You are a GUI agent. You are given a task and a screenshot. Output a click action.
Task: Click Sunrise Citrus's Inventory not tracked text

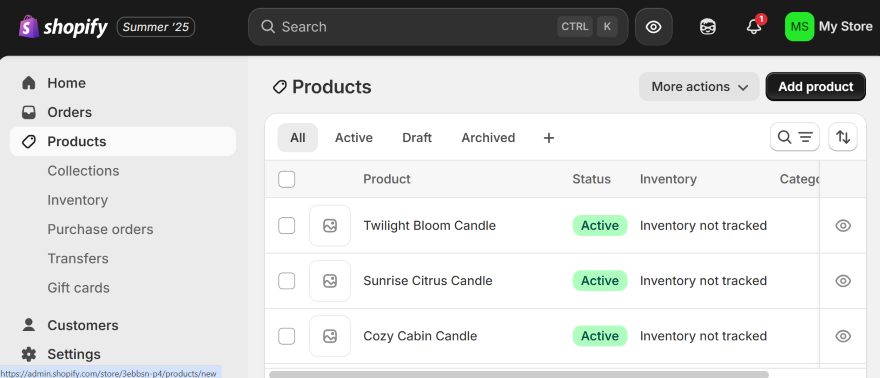703,280
